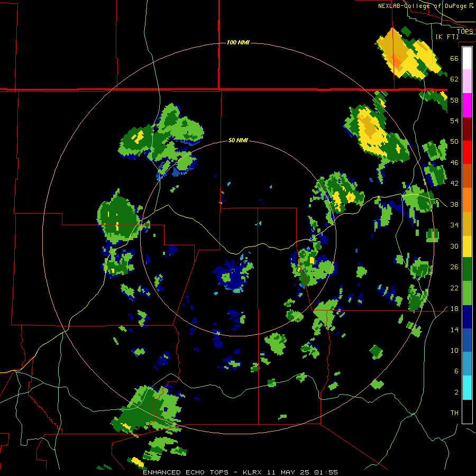Viewport: 476px width, 476px height.
Task: Click the 'ENHANCED ECHO TOPS' caption
Action: pos(186,472)
